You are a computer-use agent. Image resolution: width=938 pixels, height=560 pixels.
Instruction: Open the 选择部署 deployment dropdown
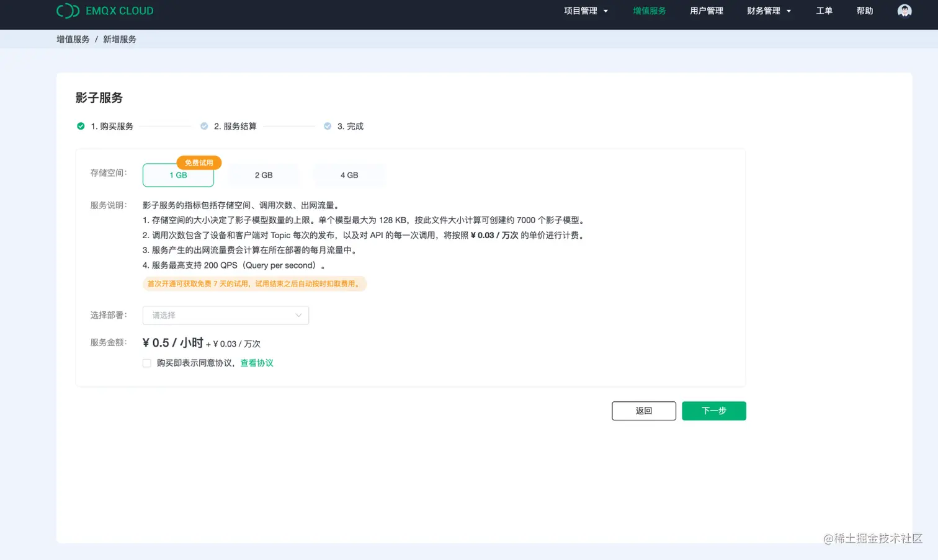click(x=225, y=315)
